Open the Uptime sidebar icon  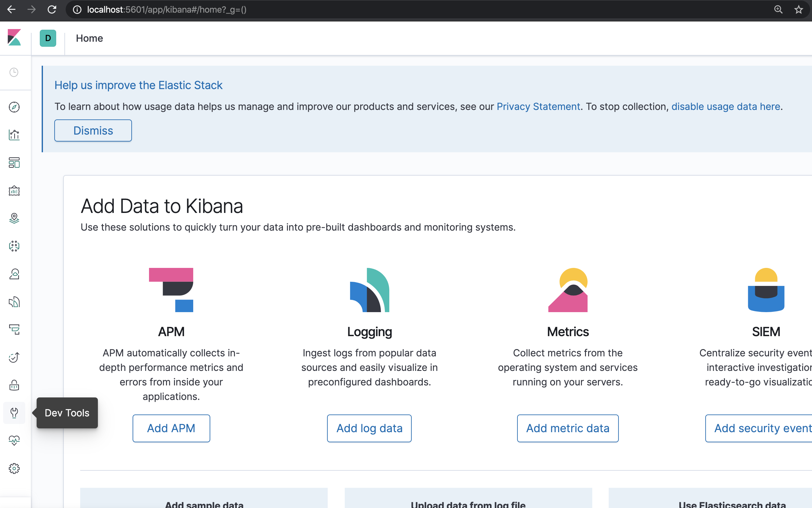click(x=14, y=357)
